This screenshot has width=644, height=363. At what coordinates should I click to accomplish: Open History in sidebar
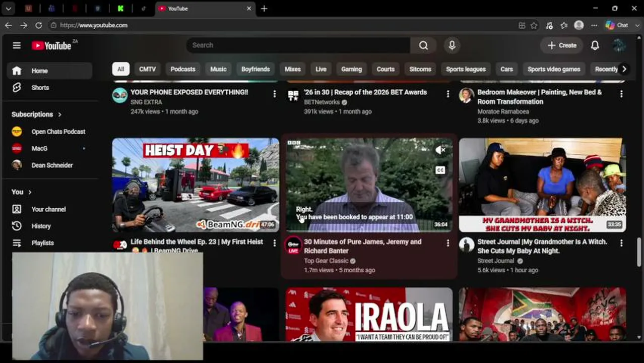(x=49, y=226)
